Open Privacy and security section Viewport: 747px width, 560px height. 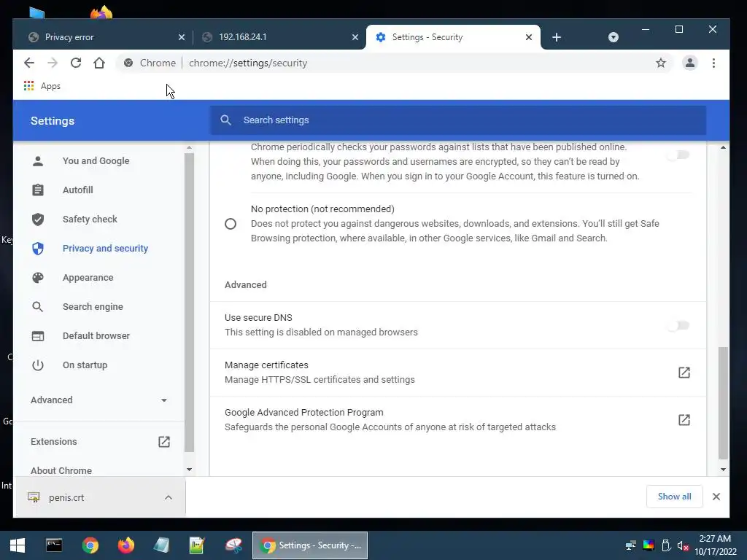105,249
